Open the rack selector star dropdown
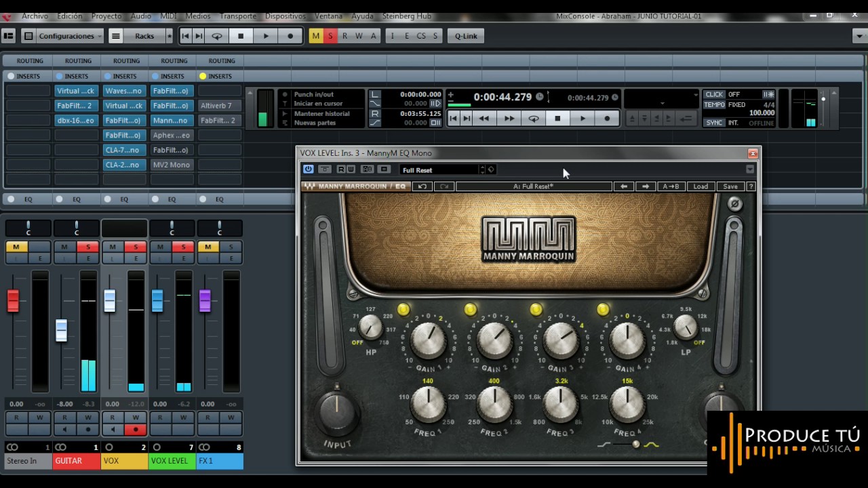Screen dimensions: 868x488 [x=169, y=36]
